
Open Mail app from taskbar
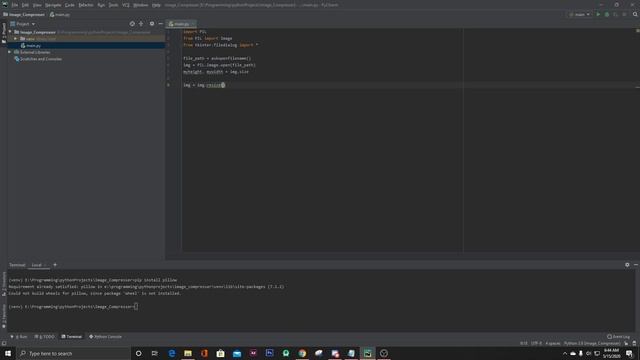click(x=237, y=353)
